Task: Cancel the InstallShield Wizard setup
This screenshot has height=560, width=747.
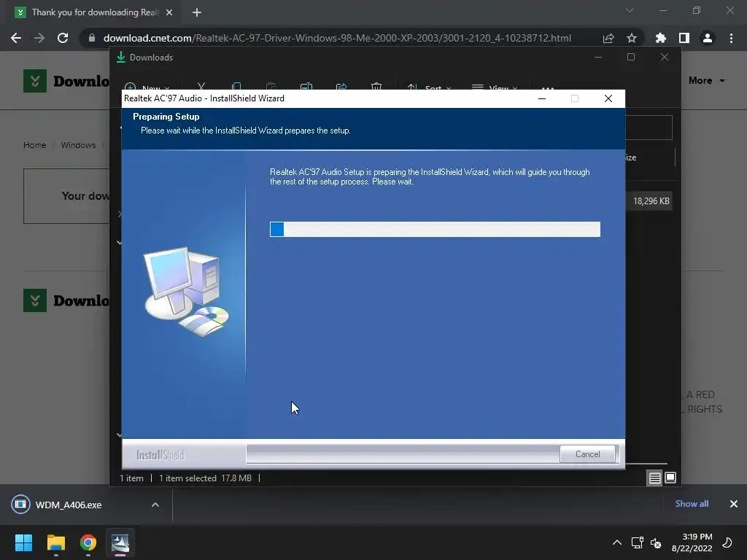Action: 587,454
